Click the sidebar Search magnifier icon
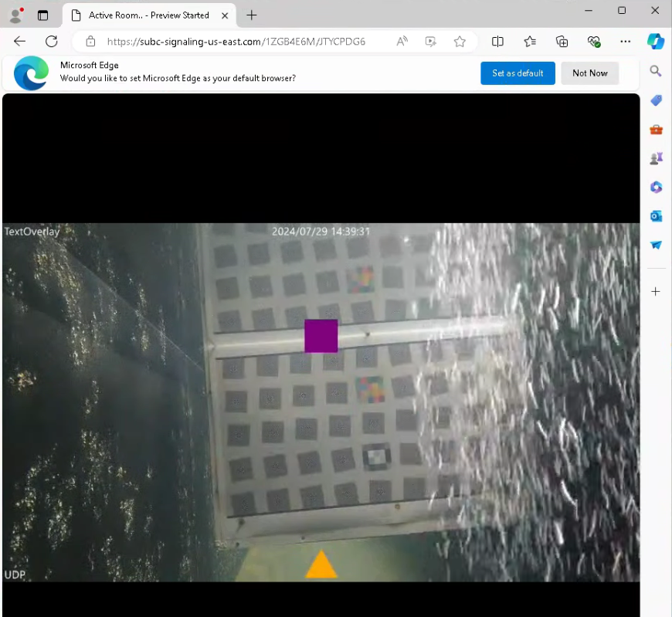The width and height of the screenshot is (672, 617). [x=656, y=71]
